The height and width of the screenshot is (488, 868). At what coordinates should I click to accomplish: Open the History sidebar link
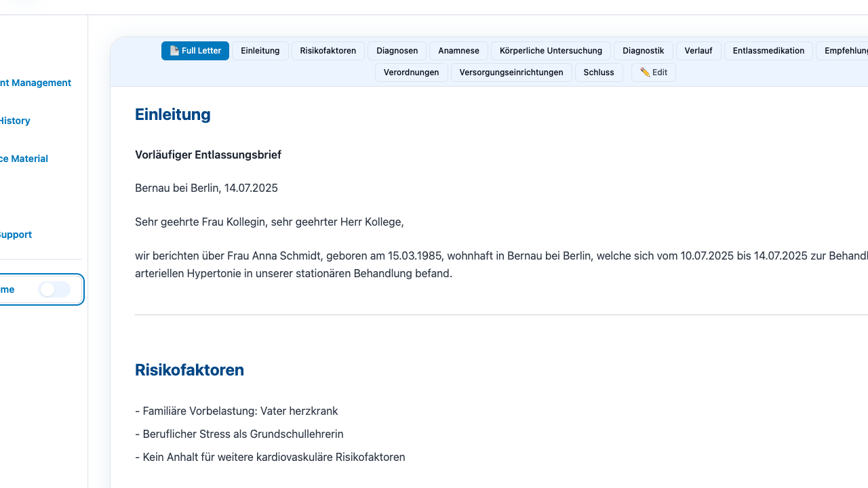pos(15,121)
